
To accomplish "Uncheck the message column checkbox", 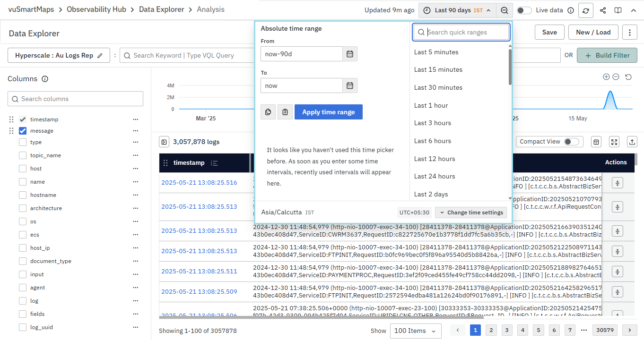I will point(23,131).
